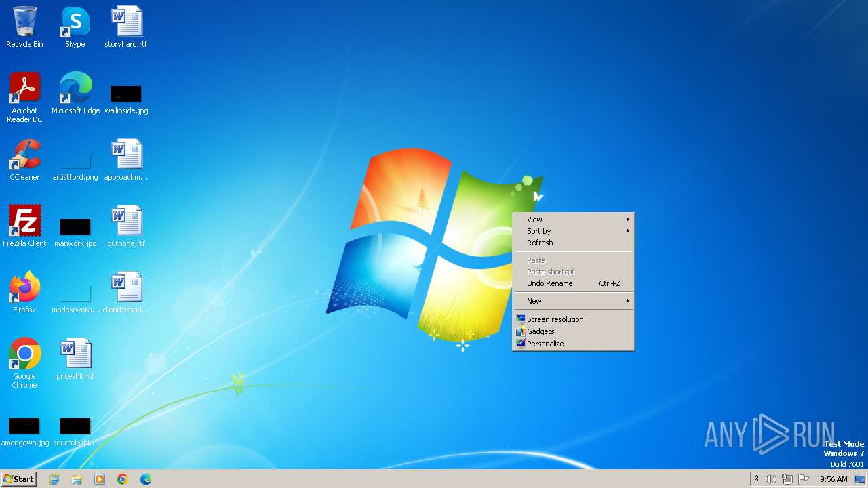Select the wallinside.jpg file thumbnail

click(x=126, y=94)
